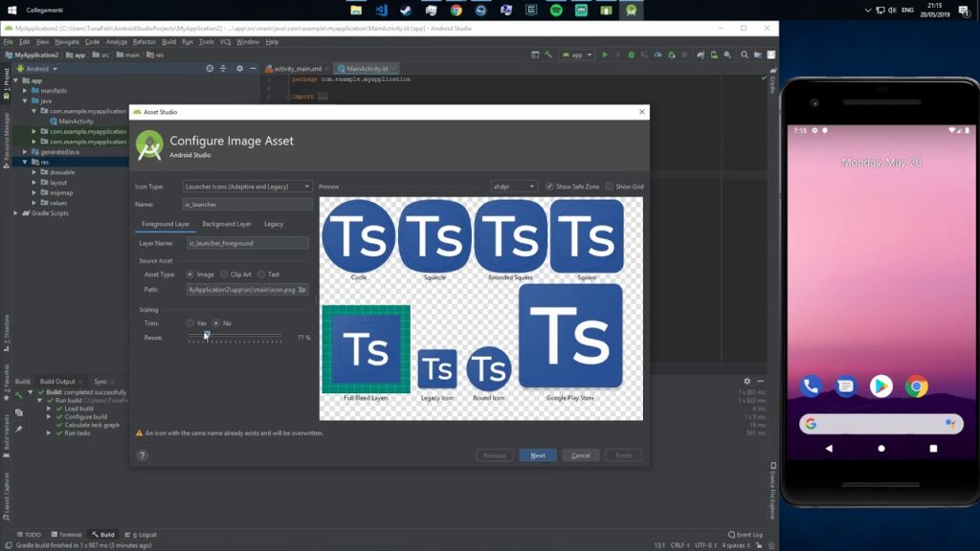Screen dimensions: 980x551
Task: Open the SDK Manager icon
Action: [x=727, y=55]
